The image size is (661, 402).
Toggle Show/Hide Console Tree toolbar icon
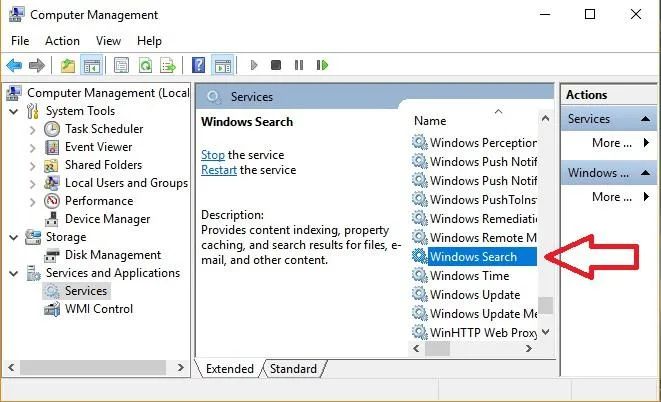pyautogui.click(x=91, y=65)
